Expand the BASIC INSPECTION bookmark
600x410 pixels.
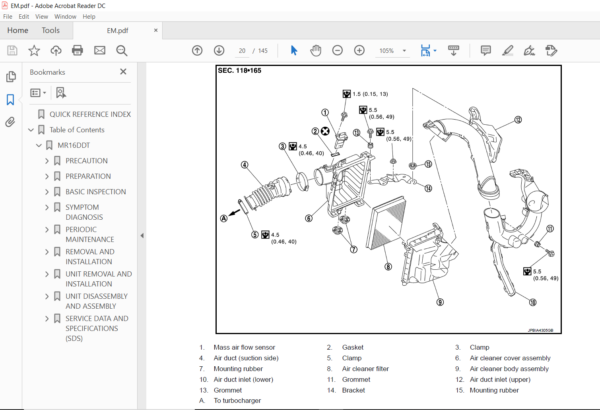click(47, 192)
